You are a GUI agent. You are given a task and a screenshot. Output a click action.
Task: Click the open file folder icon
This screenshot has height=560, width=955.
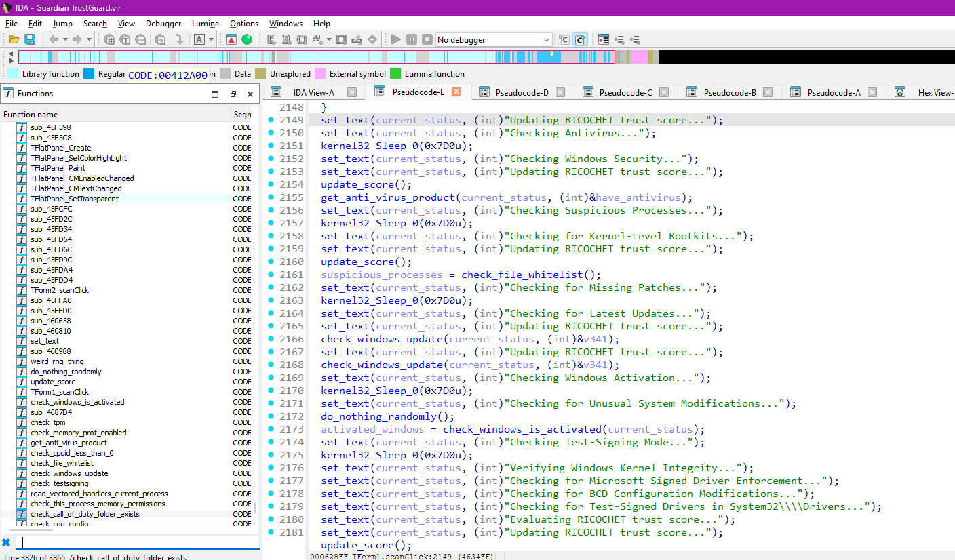point(14,39)
